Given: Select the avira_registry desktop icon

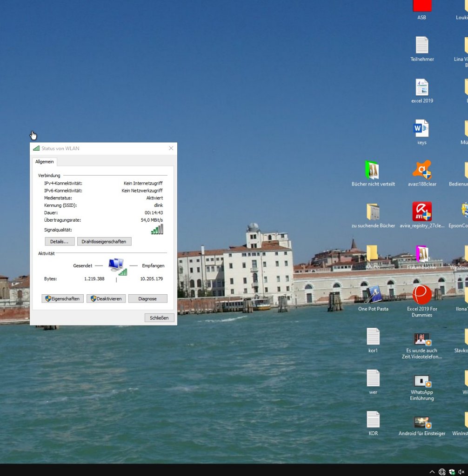Looking at the screenshot, I should click(x=422, y=212).
